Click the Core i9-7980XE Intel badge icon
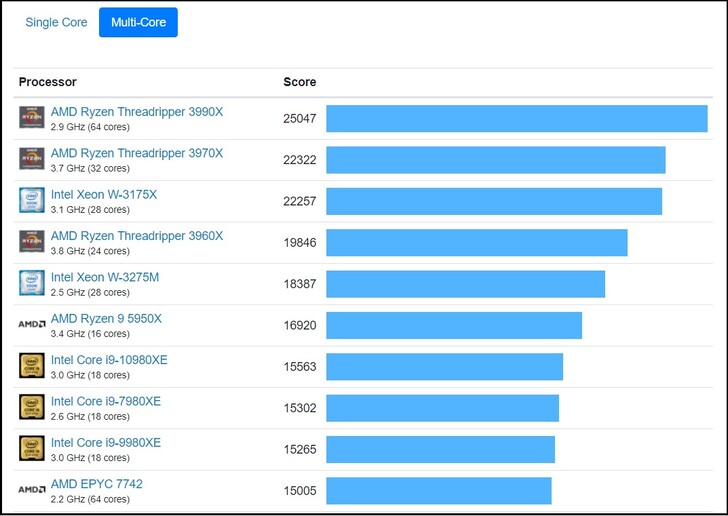Screen dimensions: 728x516 tap(32, 407)
